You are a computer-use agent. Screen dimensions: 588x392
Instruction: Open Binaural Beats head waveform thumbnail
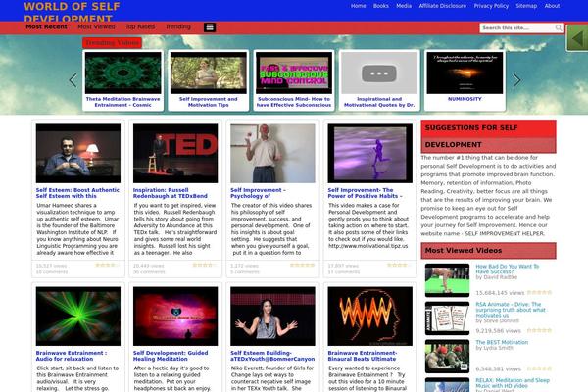[x=370, y=317]
